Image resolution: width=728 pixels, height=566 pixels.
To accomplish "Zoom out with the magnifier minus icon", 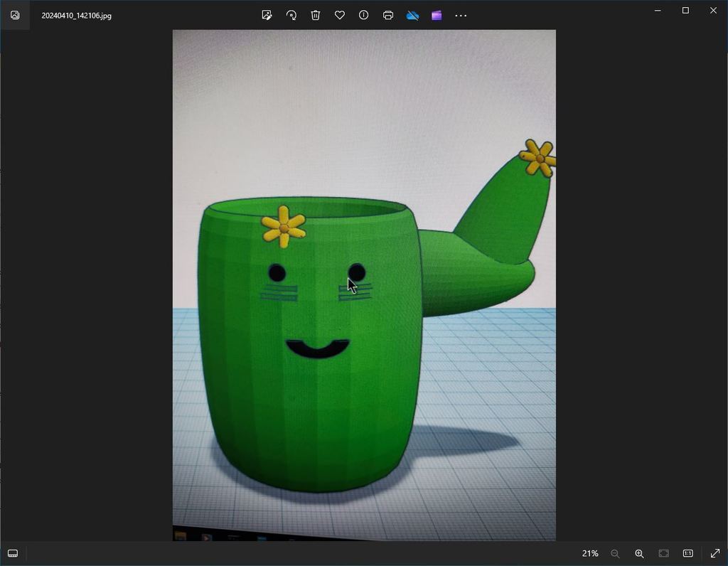I will coord(615,553).
